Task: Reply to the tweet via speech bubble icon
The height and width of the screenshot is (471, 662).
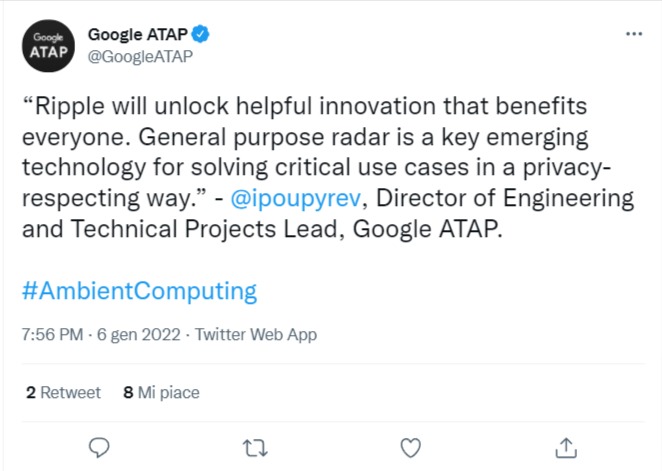Action: (98, 445)
